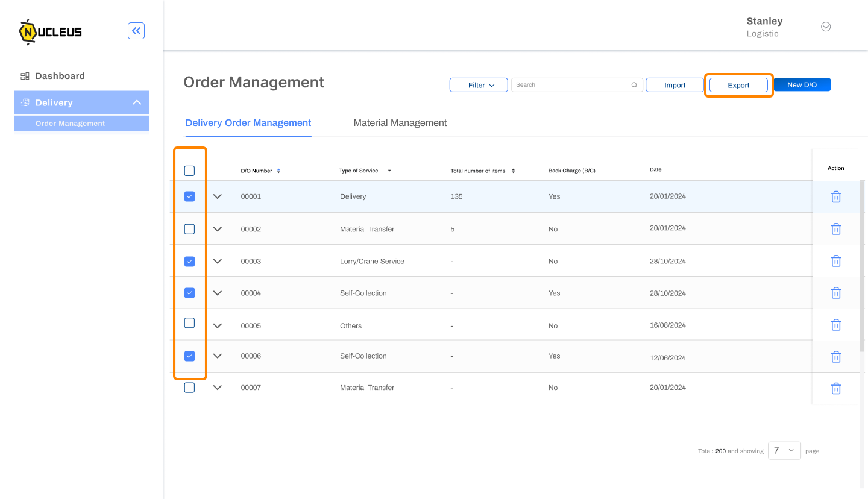
Task: Expand row details for order 00003
Action: [x=218, y=261]
